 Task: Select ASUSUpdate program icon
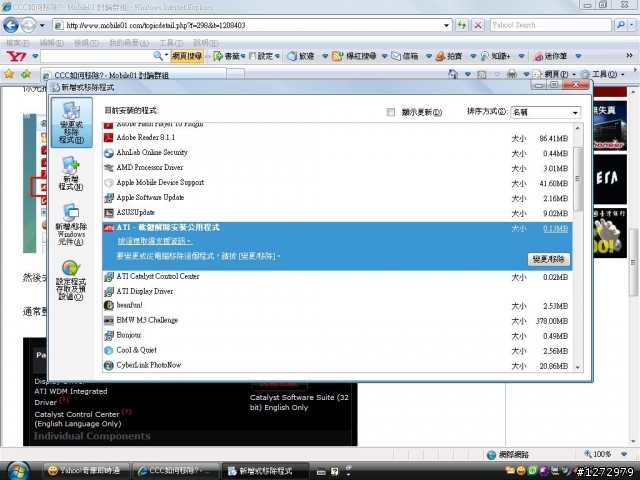(109, 213)
